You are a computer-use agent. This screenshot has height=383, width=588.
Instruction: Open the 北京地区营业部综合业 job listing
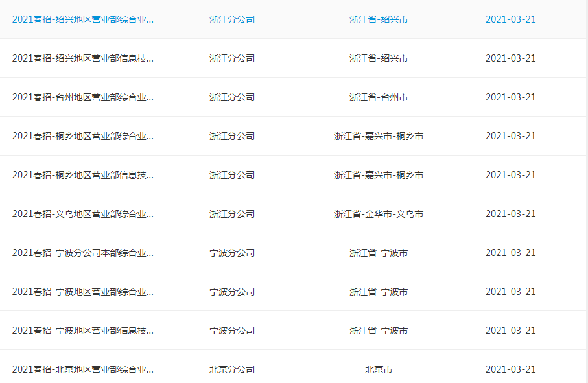click(83, 369)
